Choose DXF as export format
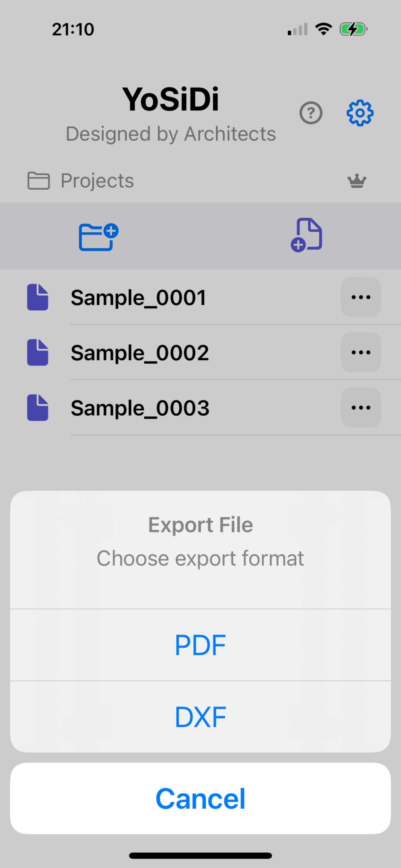 (x=200, y=717)
